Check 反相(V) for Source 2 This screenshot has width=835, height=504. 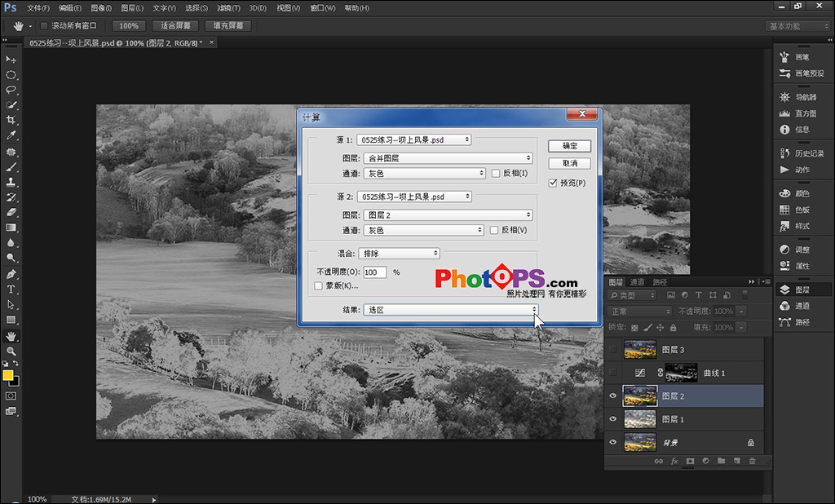(494, 230)
